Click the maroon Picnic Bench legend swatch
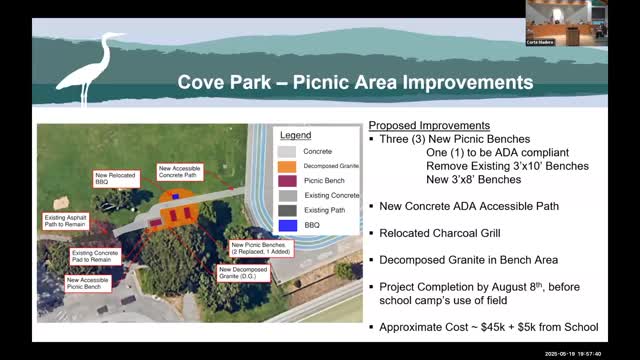 (x=287, y=181)
